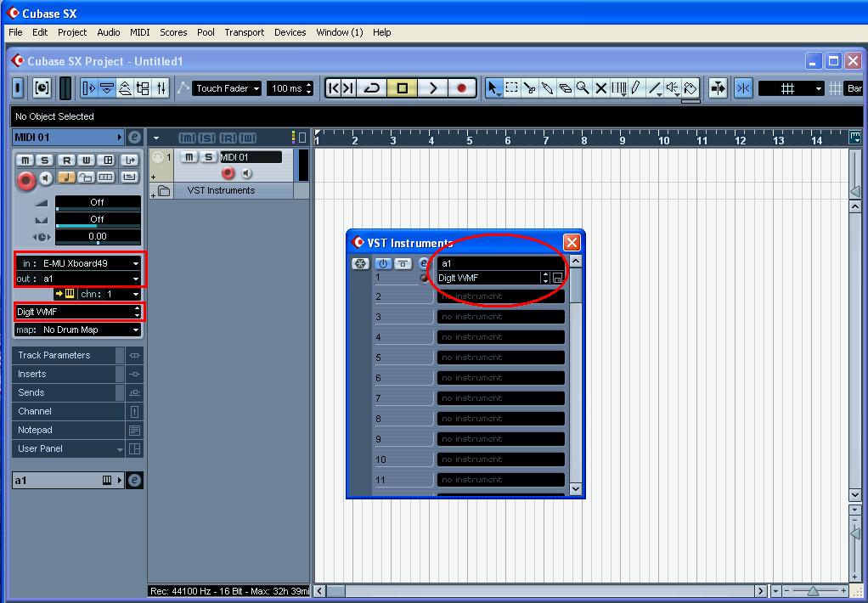Select the Line tool
Image resolution: width=868 pixels, height=603 pixels.
[x=654, y=88]
